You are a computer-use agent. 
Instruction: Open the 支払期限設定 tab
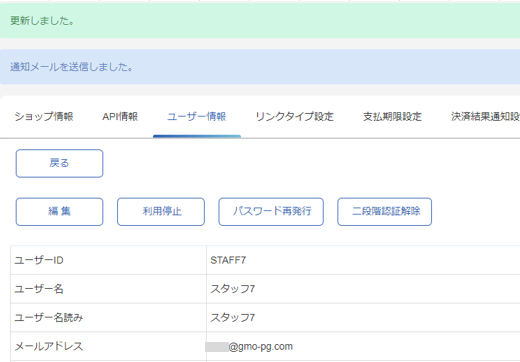tap(392, 116)
